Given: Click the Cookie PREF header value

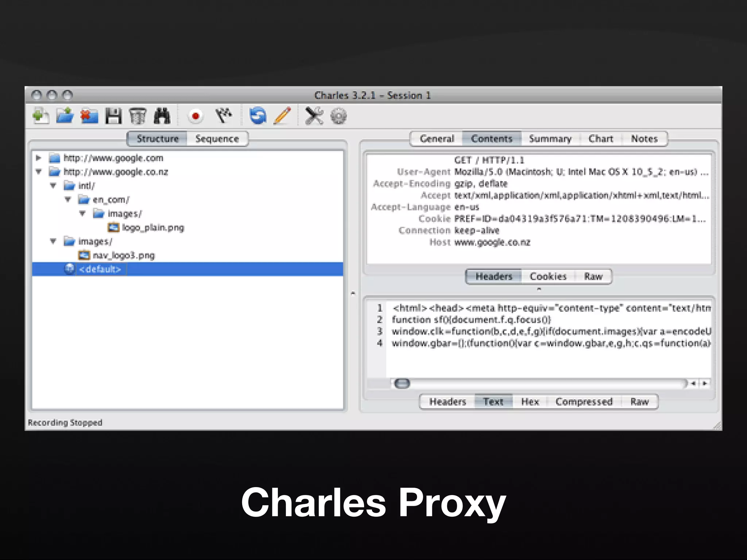Looking at the screenshot, I should (x=580, y=219).
